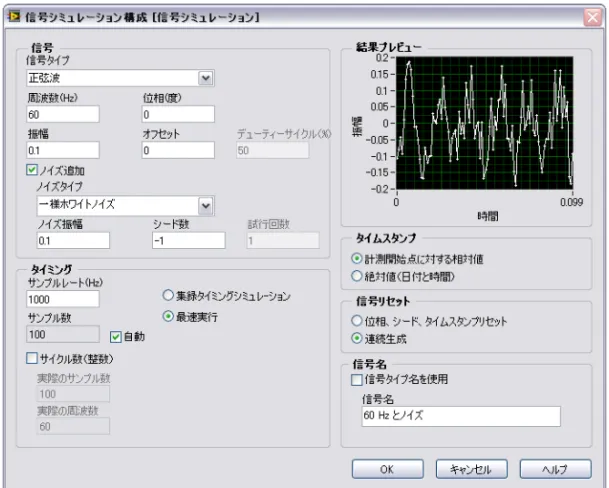Click the 位相(度) input field

pos(178,114)
